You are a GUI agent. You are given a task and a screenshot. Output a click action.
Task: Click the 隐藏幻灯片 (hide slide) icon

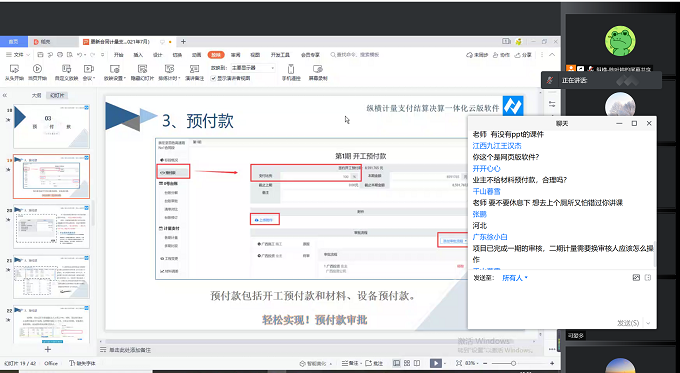pos(142,69)
